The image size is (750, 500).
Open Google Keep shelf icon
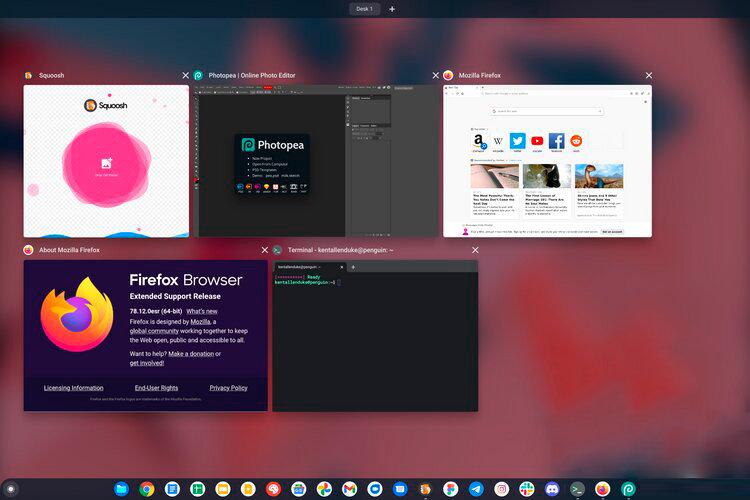[x=248, y=489]
